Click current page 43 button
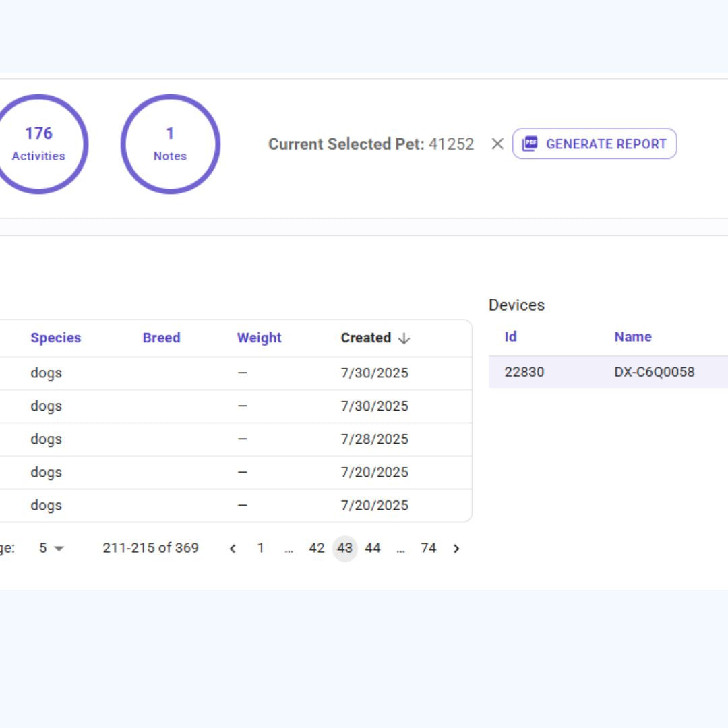Viewport: 728px width, 728px height. click(x=344, y=549)
